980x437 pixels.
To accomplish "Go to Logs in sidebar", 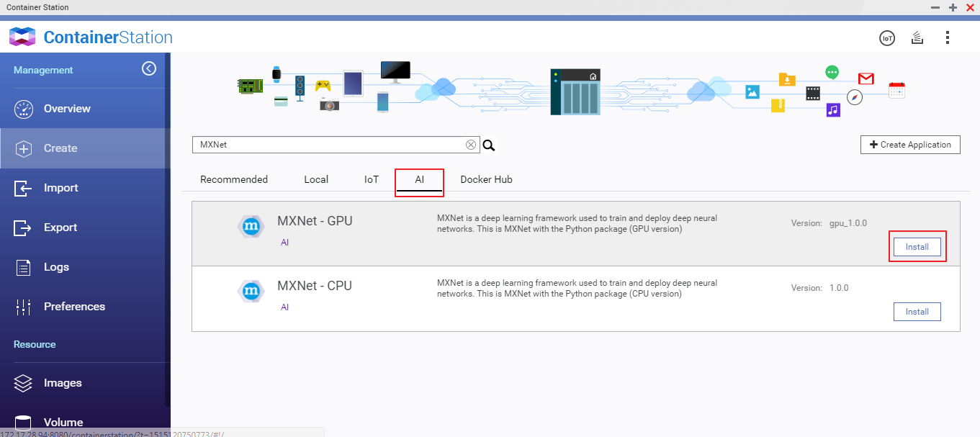I will coord(56,267).
